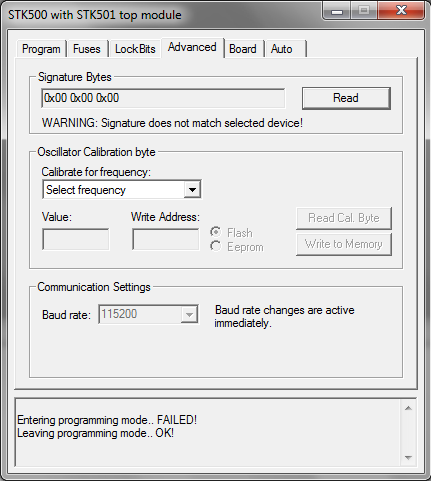Open the Board tab

coord(243,49)
